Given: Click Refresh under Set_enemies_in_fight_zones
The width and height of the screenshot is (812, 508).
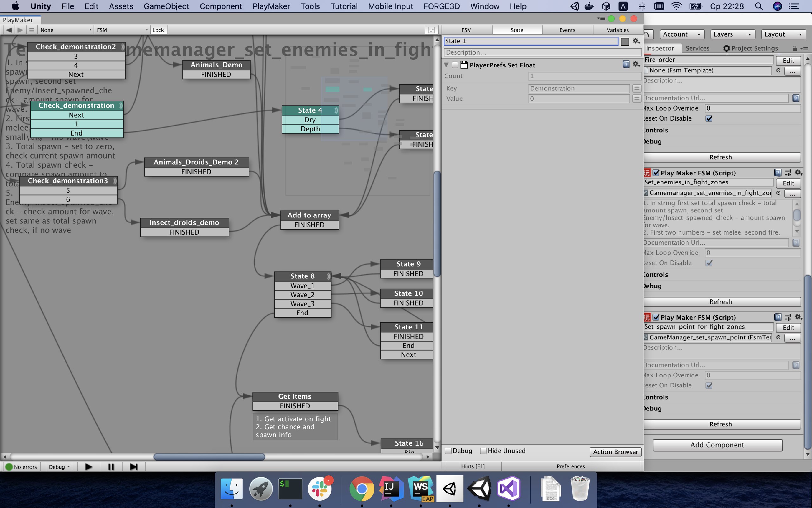Looking at the screenshot, I should pos(721,302).
